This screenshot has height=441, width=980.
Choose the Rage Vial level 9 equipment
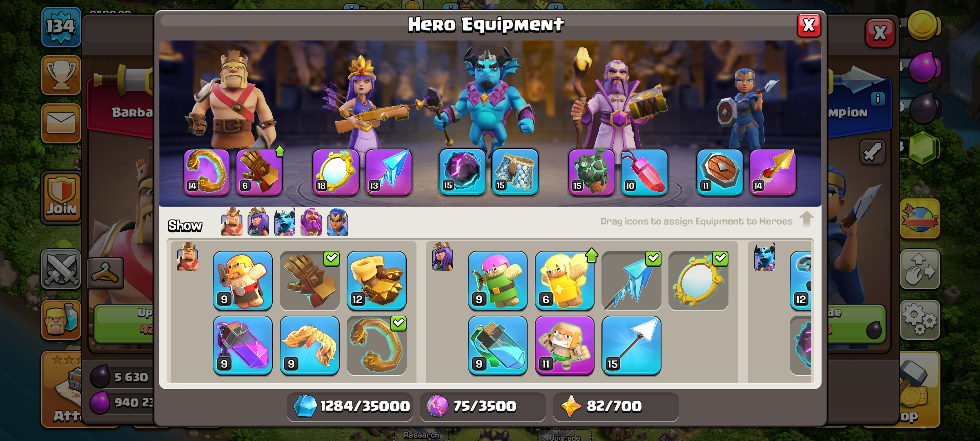coord(243,346)
